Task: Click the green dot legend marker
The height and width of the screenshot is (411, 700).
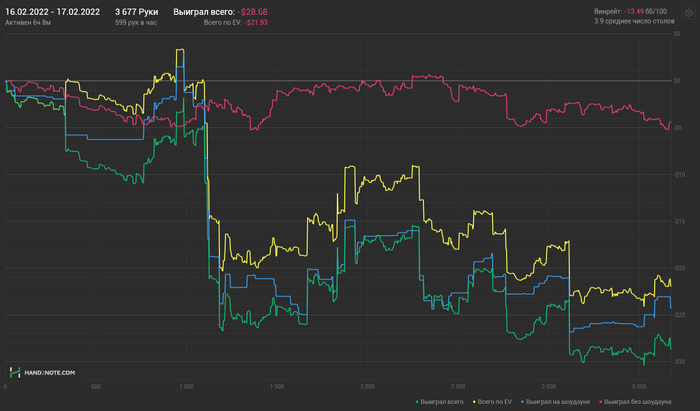Action: click(x=417, y=402)
